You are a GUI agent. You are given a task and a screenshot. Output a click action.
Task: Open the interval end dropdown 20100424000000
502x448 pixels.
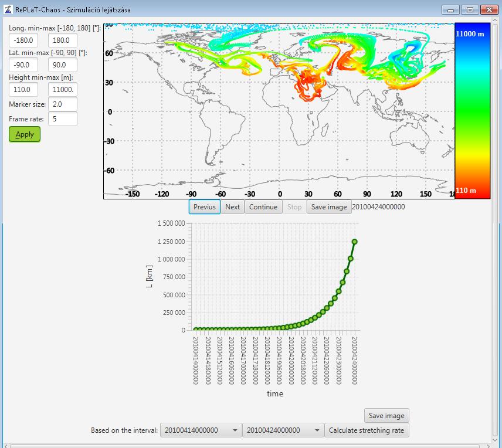[283, 430]
